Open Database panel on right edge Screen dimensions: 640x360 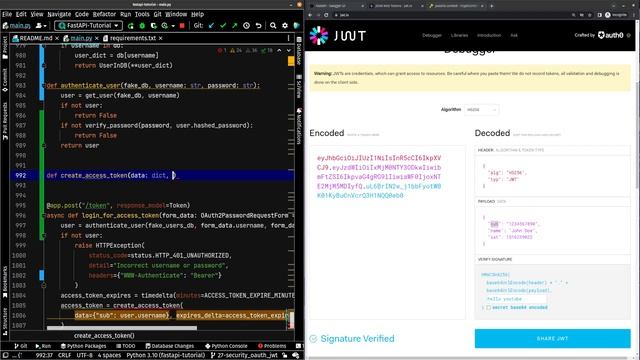click(299, 51)
